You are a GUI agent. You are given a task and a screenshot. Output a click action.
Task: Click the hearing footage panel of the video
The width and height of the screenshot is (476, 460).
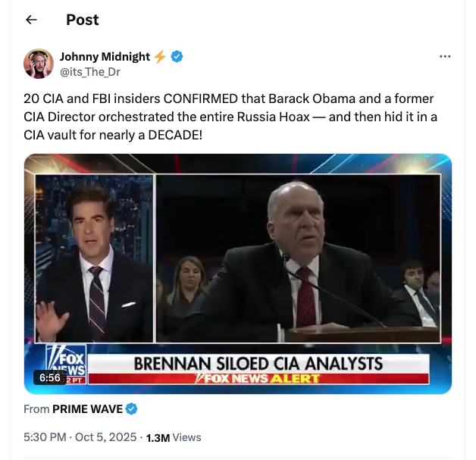click(x=297, y=258)
